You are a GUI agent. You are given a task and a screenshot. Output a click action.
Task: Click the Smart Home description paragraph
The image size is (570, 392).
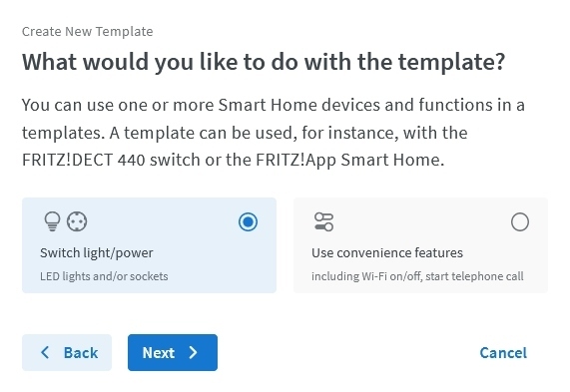[x=274, y=133]
